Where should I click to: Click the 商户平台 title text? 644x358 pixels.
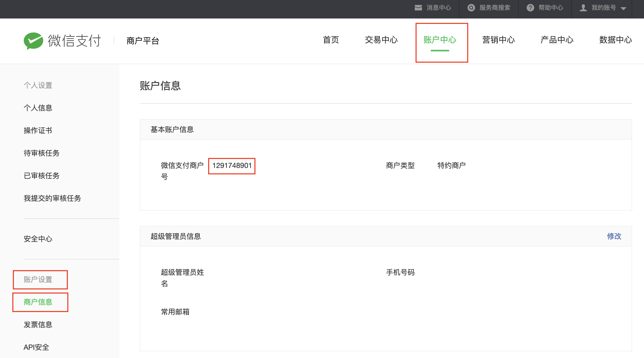point(143,41)
